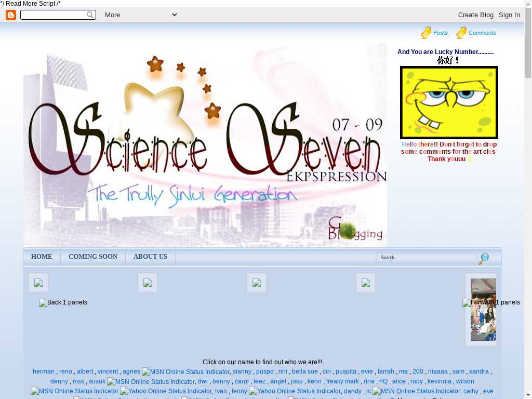Click the Sign In link

click(509, 15)
